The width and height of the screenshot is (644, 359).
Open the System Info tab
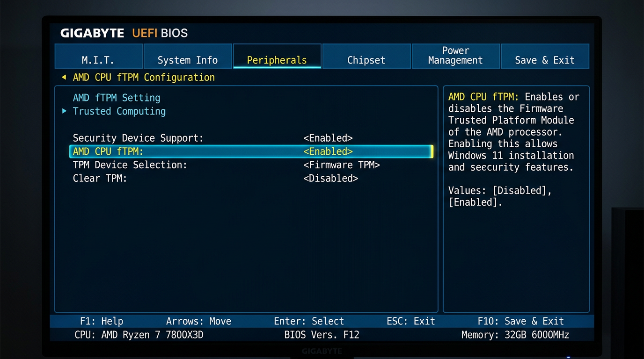187,60
